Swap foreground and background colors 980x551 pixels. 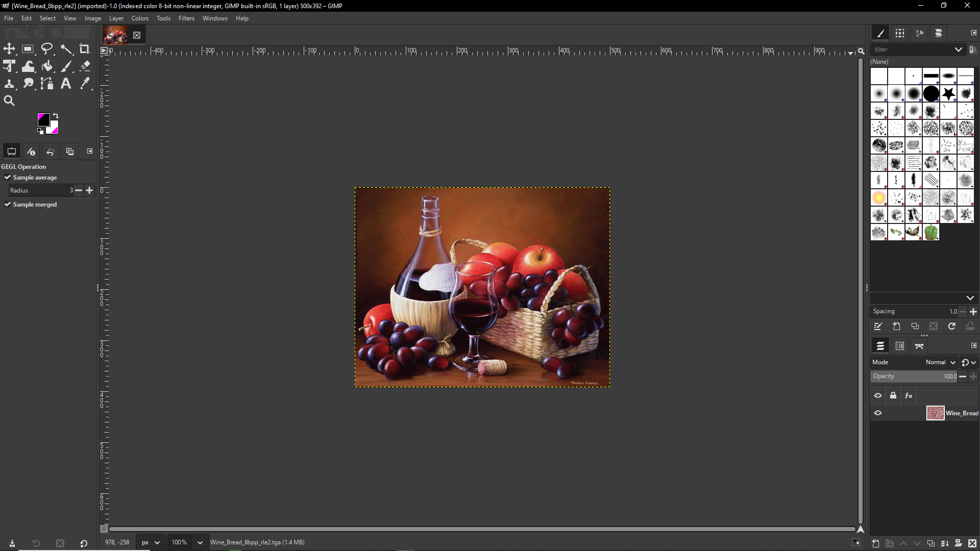56,116
